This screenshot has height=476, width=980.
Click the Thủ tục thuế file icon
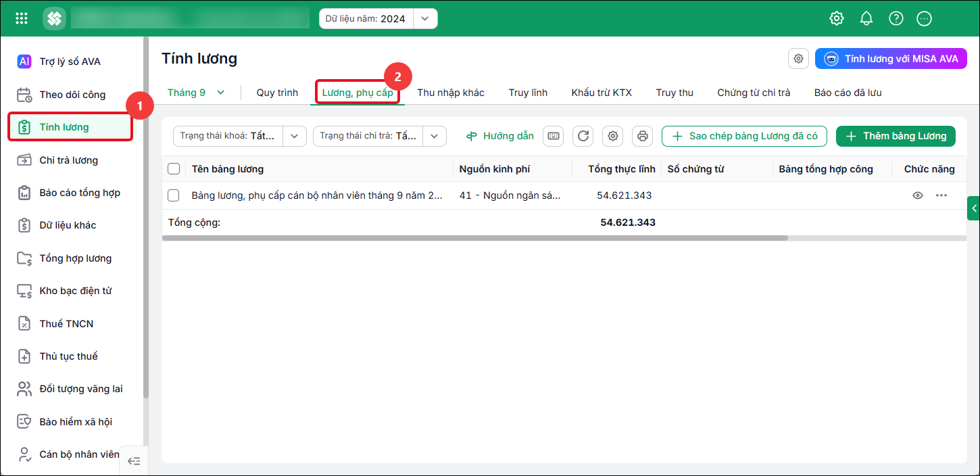click(24, 356)
